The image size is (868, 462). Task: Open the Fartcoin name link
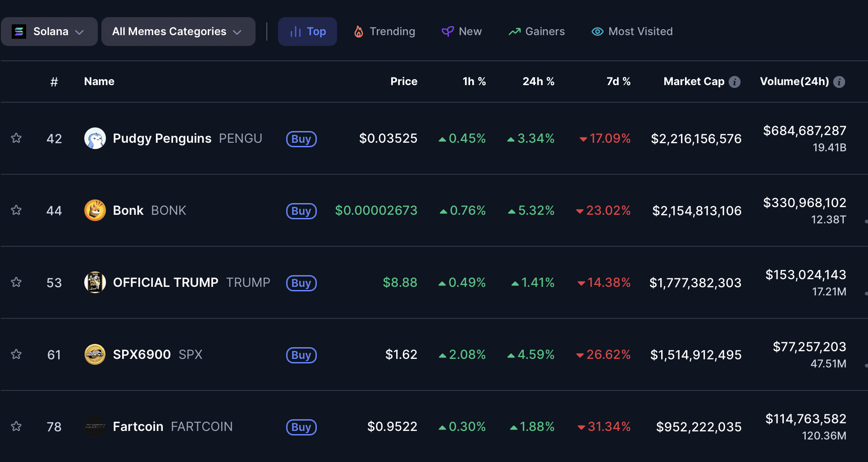tap(138, 426)
